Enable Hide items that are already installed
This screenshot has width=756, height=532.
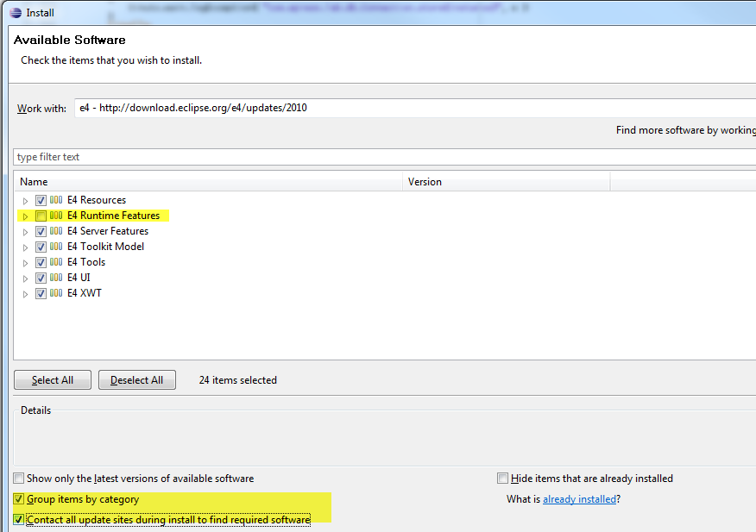tap(502, 478)
